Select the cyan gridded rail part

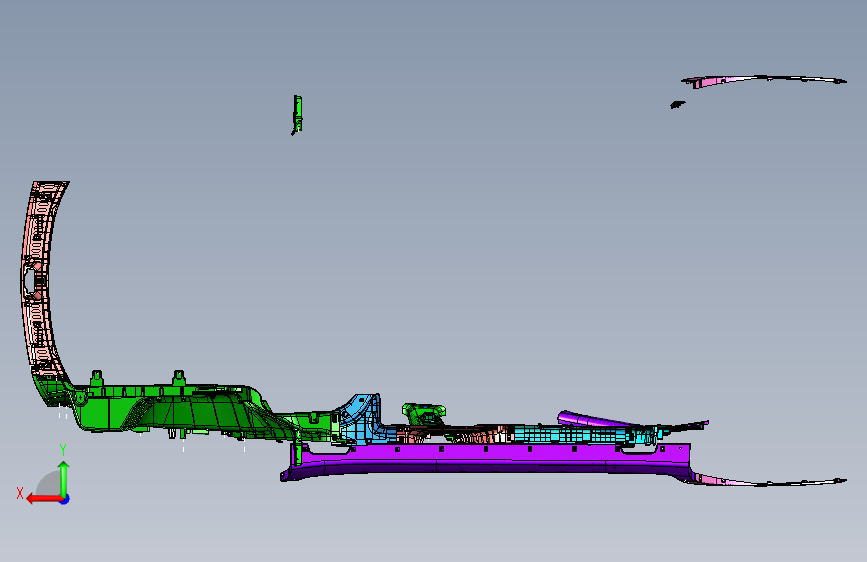(x=575, y=434)
